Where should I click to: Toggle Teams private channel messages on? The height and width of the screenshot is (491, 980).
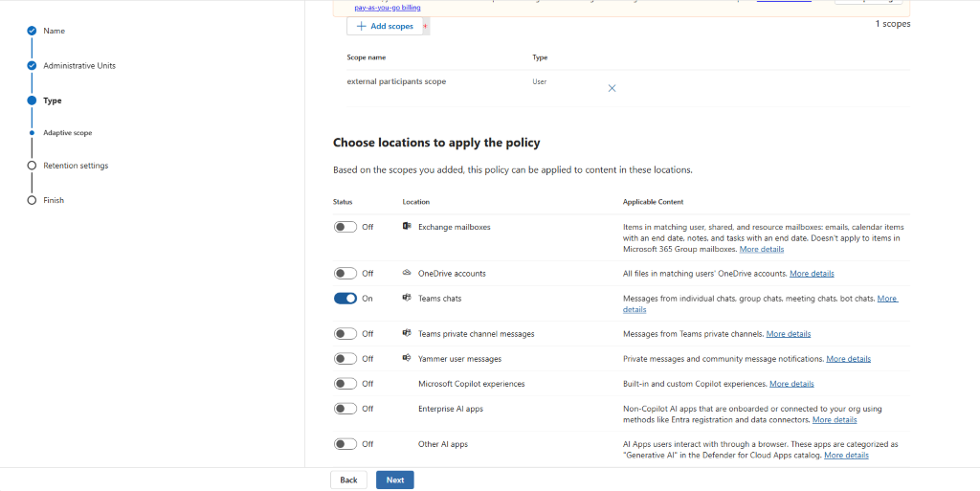click(345, 334)
